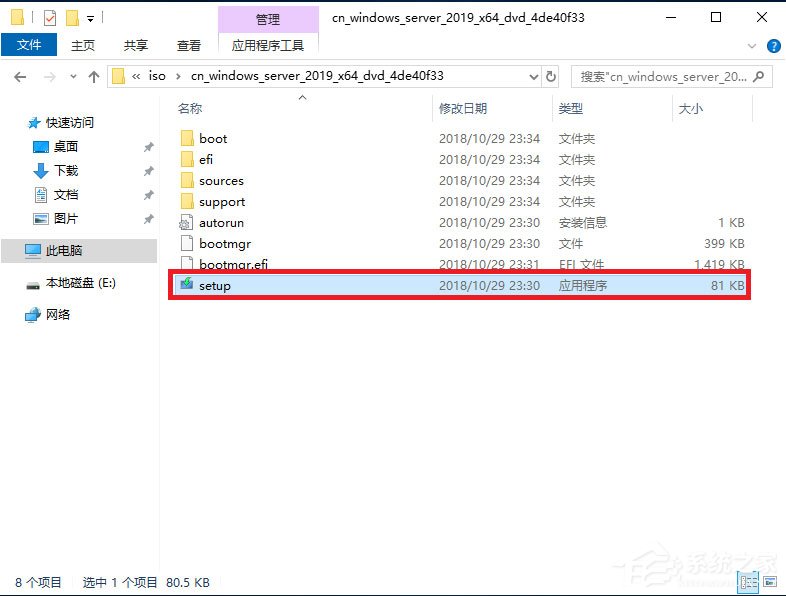Screen dimensions: 786x596
Task: Click the properties checkmark icon in the title bar
Action: (x=50, y=19)
